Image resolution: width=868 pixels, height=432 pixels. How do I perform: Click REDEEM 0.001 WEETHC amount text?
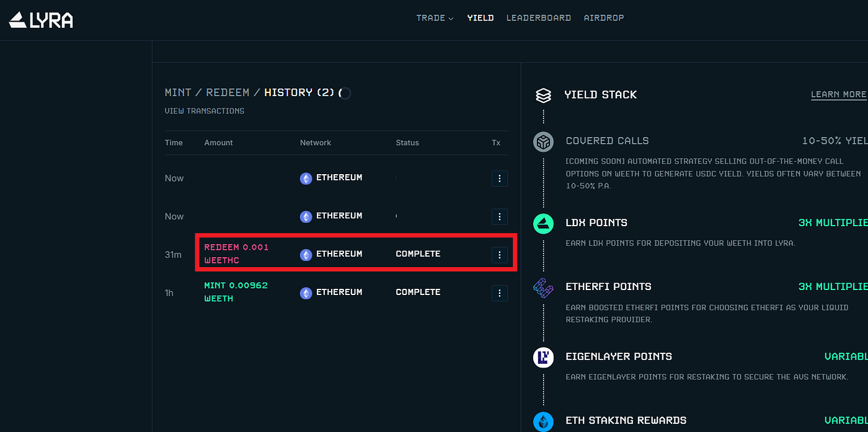236,253
